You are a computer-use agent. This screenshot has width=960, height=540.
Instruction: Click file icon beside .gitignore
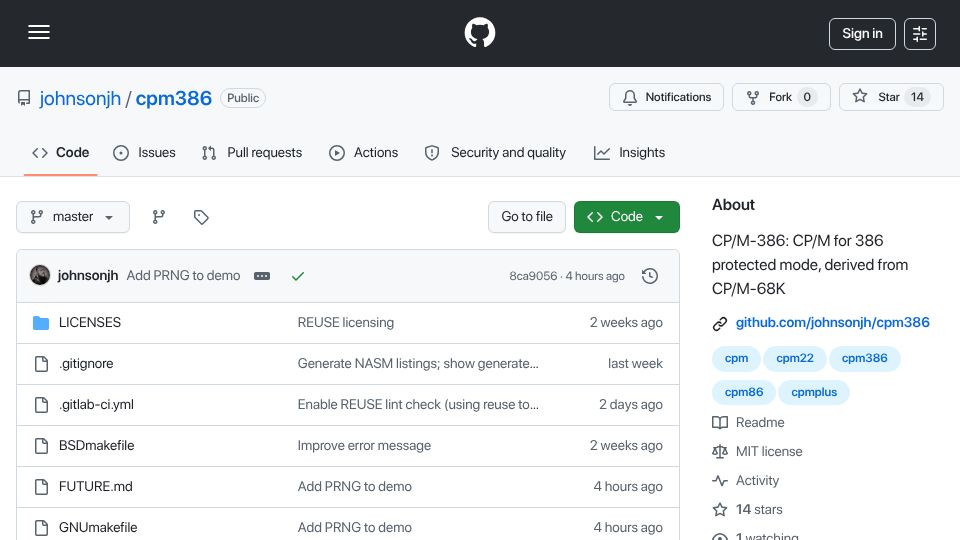pyautogui.click(x=41, y=364)
